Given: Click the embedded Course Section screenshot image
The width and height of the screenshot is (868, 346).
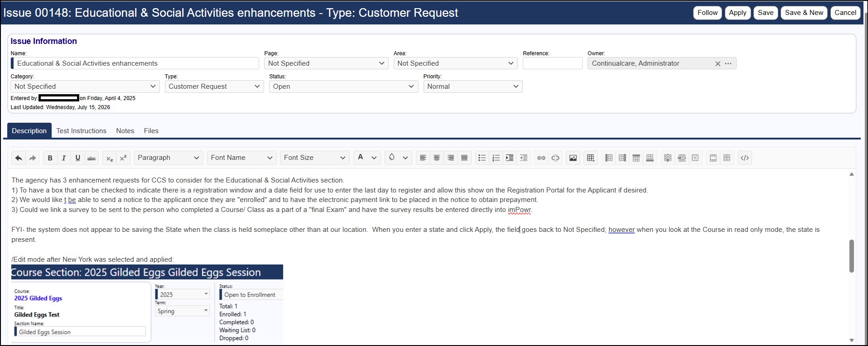Looking at the screenshot, I should coord(147,304).
